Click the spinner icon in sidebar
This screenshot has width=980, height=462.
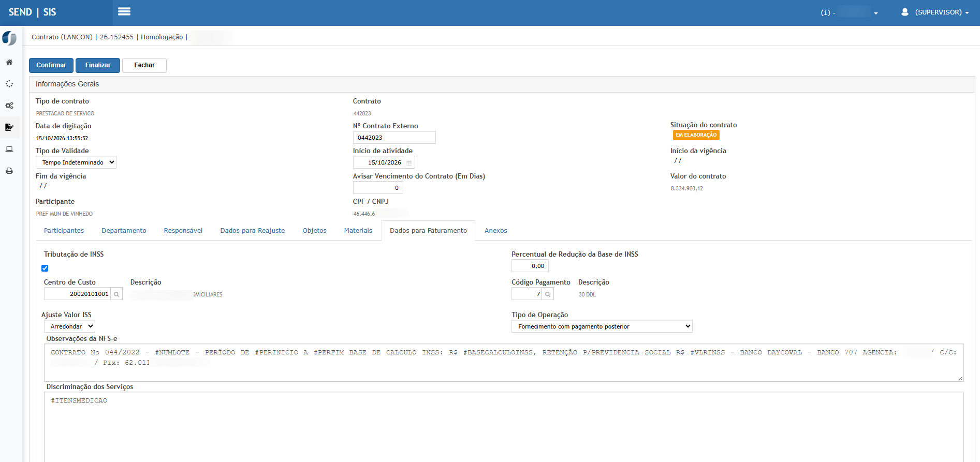click(x=9, y=84)
